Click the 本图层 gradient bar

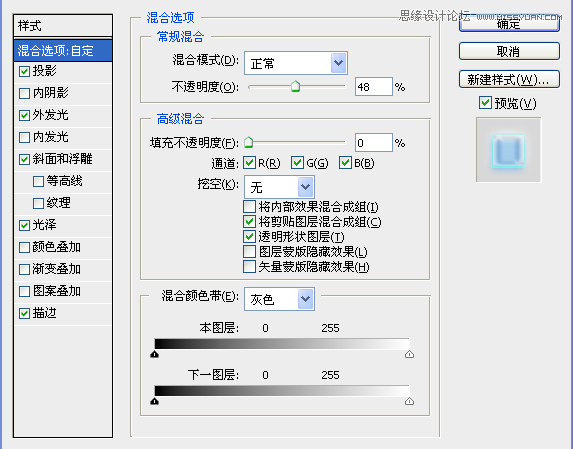[282, 344]
